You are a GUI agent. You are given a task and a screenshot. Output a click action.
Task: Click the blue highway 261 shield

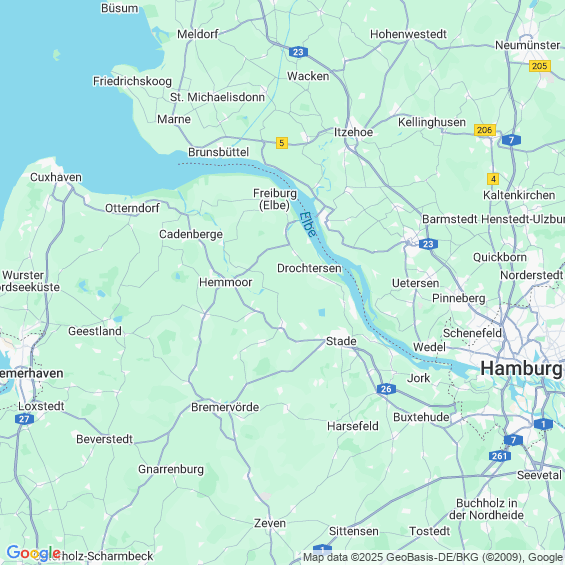pyautogui.click(x=499, y=456)
